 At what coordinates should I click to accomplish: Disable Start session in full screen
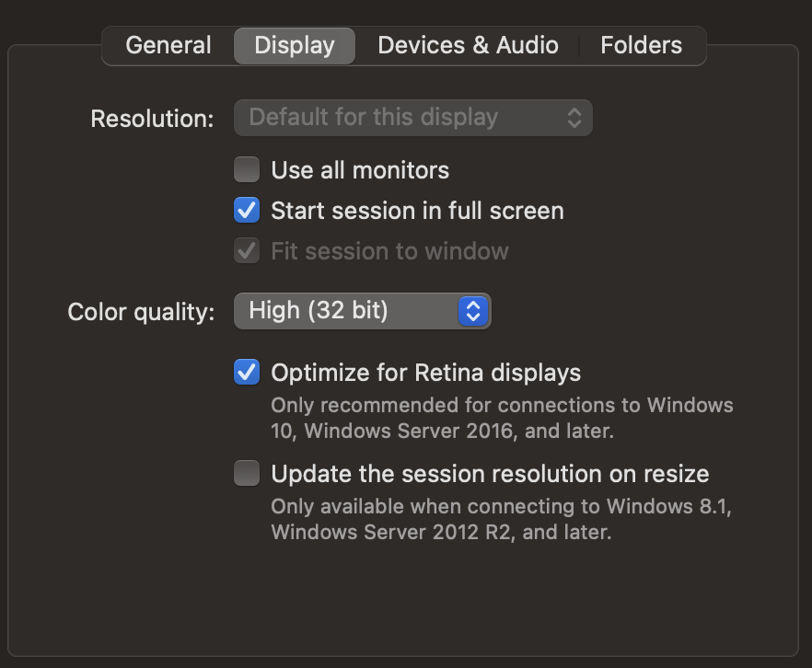tap(246, 210)
